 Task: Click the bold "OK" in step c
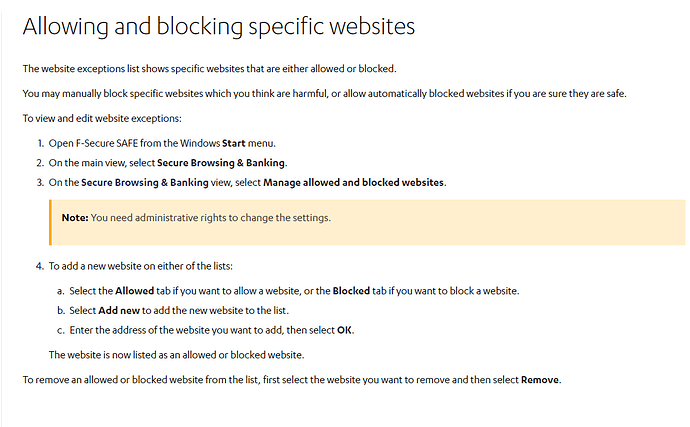(345, 330)
